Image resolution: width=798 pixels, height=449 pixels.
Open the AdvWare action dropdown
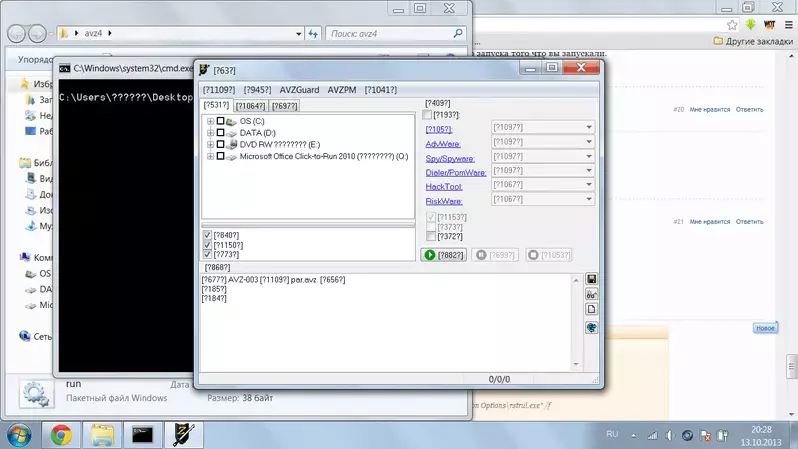tap(589, 142)
